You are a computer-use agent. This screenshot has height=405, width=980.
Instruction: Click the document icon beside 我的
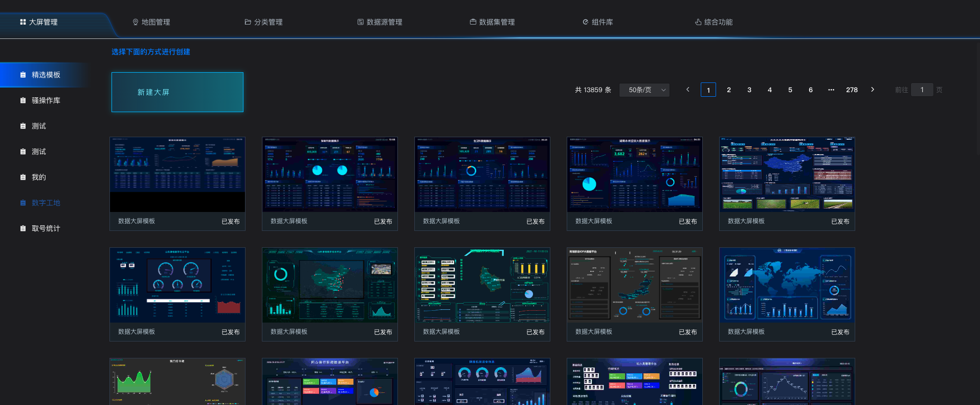[x=23, y=177]
